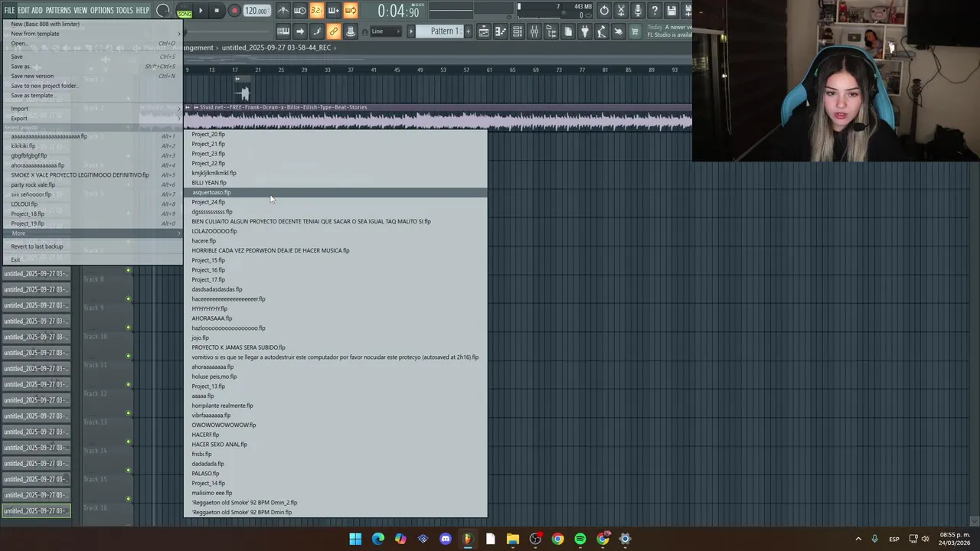Open Spotify from the taskbar
The width and height of the screenshot is (980, 551).
click(x=580, y=539)
